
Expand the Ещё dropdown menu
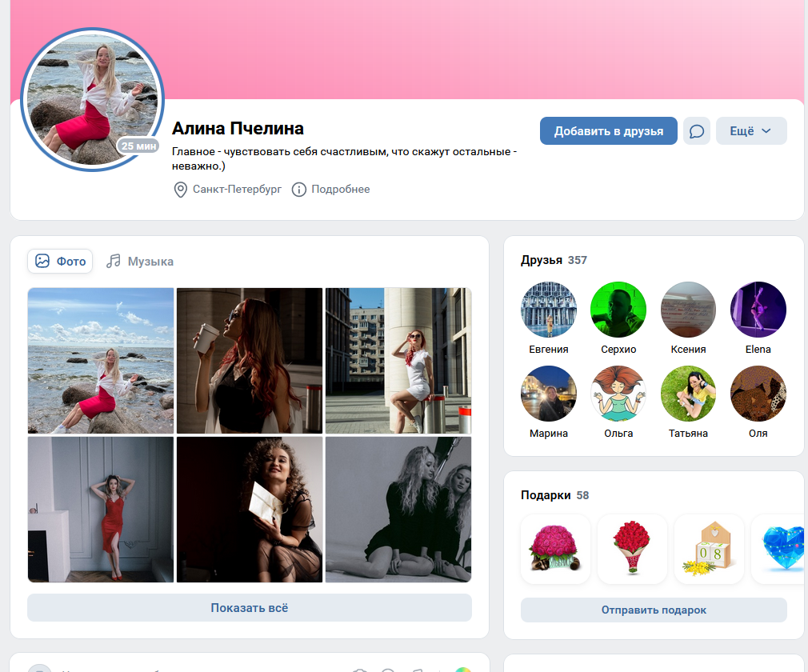tap(751, 131)
